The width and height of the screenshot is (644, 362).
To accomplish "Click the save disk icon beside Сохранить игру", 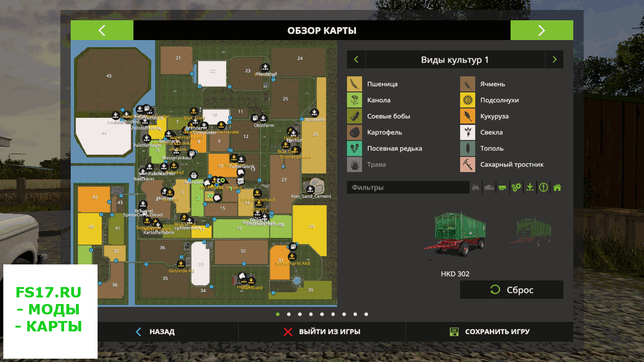I will [x=454, y=332].
